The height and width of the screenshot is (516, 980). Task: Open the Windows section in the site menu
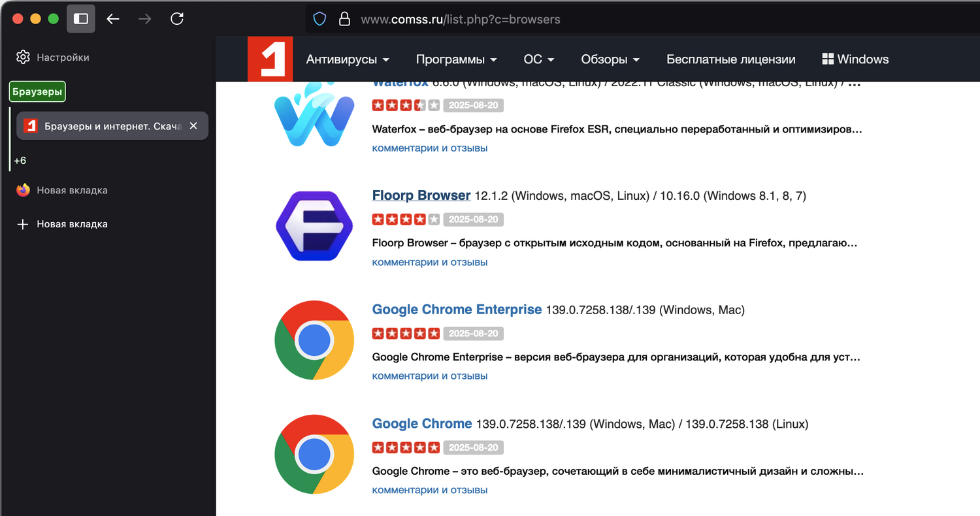tap(855, 59)
